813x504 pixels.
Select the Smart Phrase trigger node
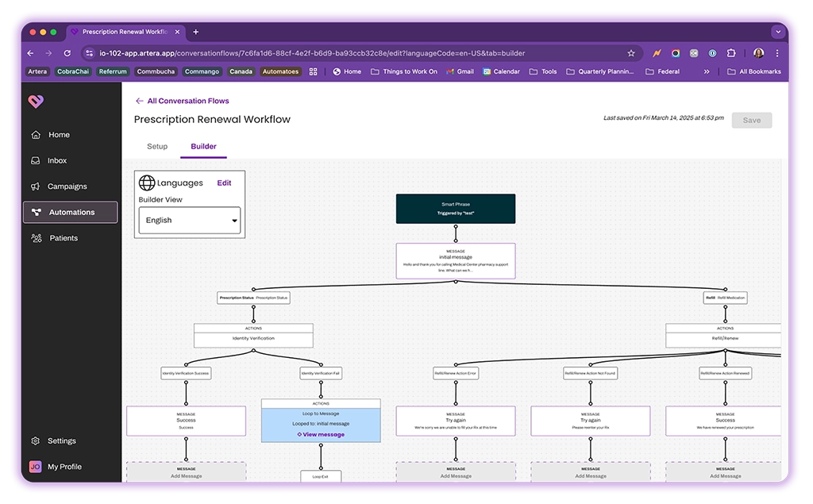tap(455, 209)
